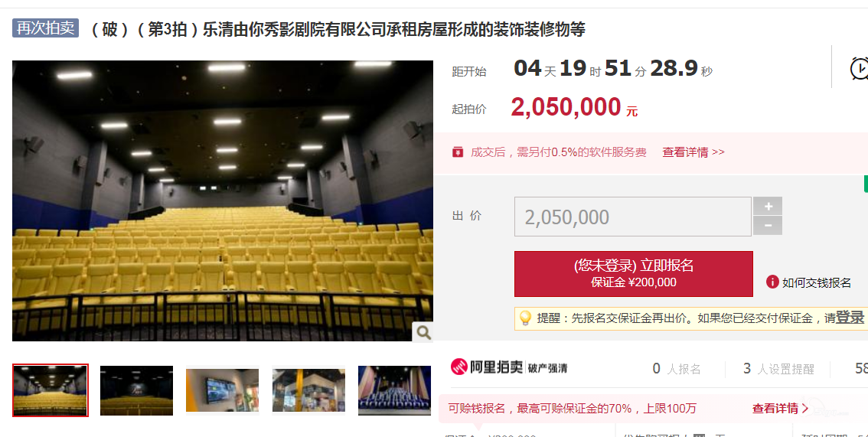The image size is (868, 437).
Task: Click the 阿里拍卖 logo
Action: click(x=487, y=367)
